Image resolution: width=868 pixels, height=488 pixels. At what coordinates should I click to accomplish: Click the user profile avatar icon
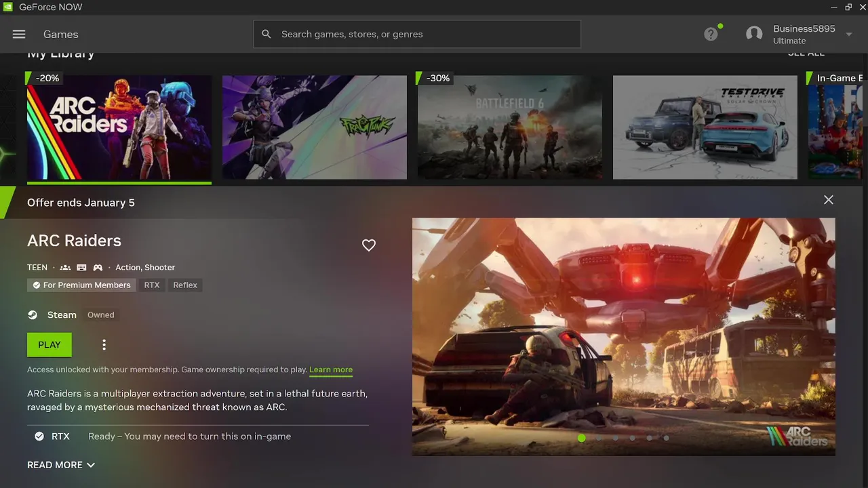coord(754,34)
